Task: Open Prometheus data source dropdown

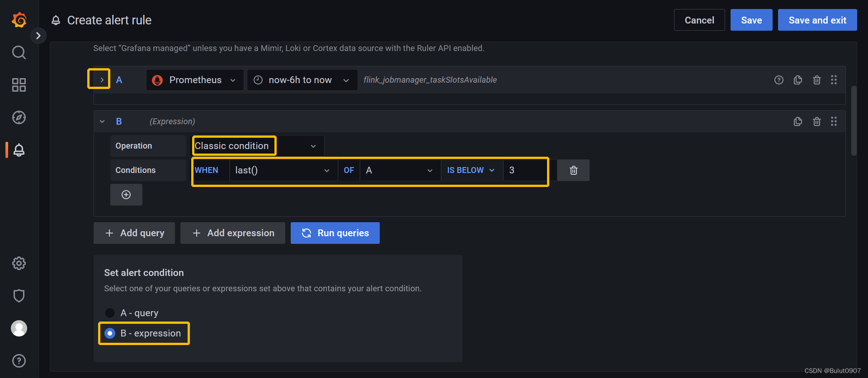Action: coord(195,80)
